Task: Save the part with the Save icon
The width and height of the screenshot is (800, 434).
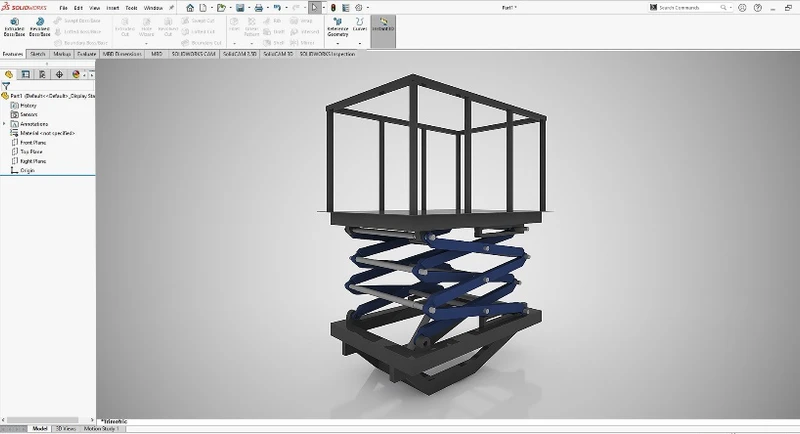Action: coord(240,8)
